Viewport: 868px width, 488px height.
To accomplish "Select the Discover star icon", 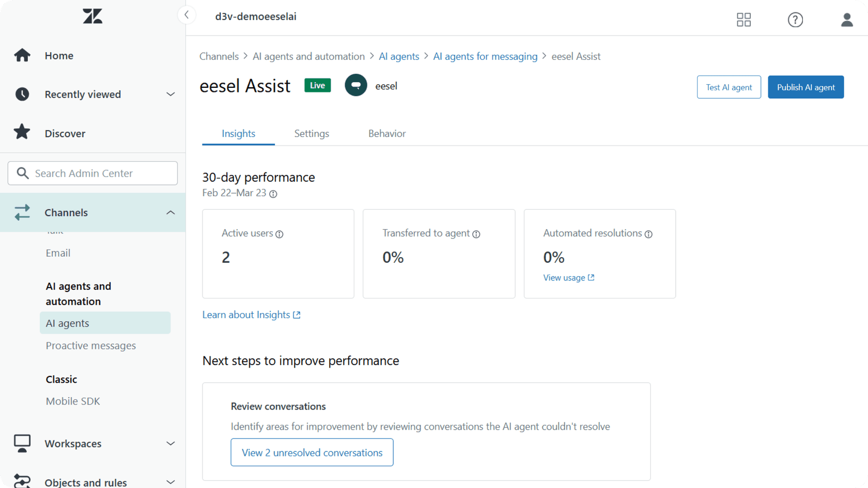I will 22,133.
